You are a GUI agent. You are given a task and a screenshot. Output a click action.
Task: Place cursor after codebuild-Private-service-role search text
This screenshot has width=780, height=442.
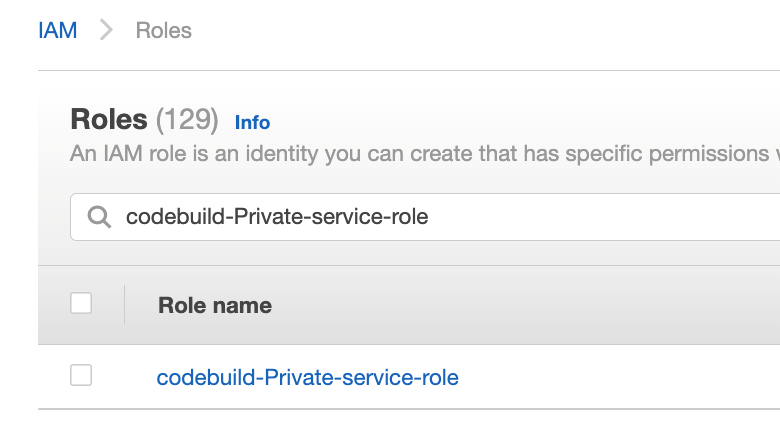pyautogui.click(x=429, y=217)
